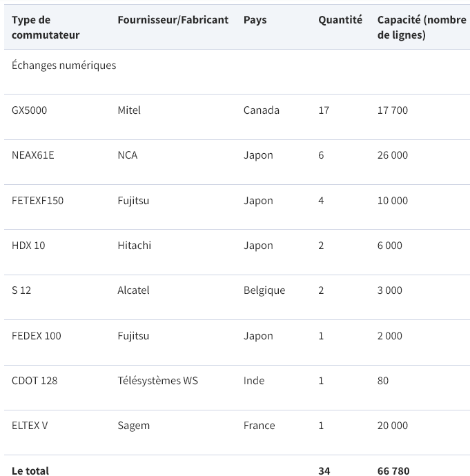Select the 'Le total' row label
470x476 pixels.
pos(30,470)
